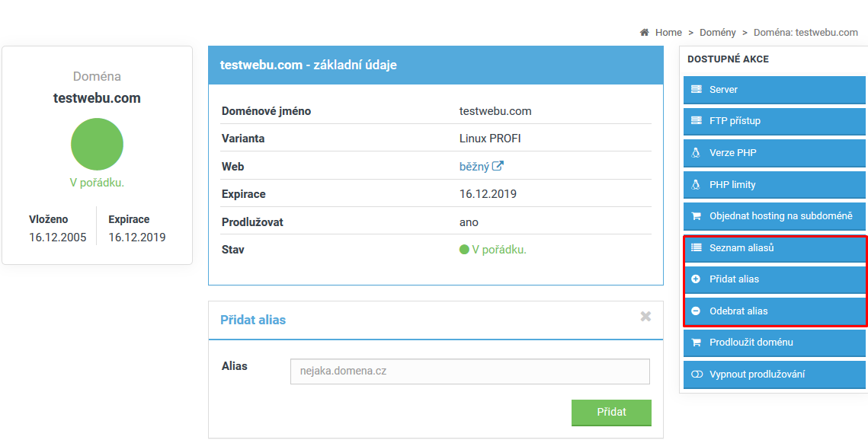
Task: Close the Přidat alias panel
Action: point(645,317)
